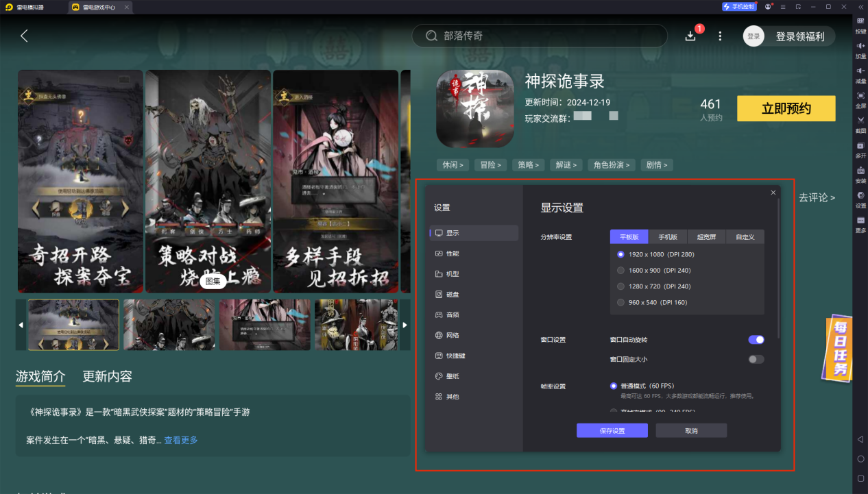Open 性能 settings category
The height and width of the screenshot is (494, 868).
point(474,254)
